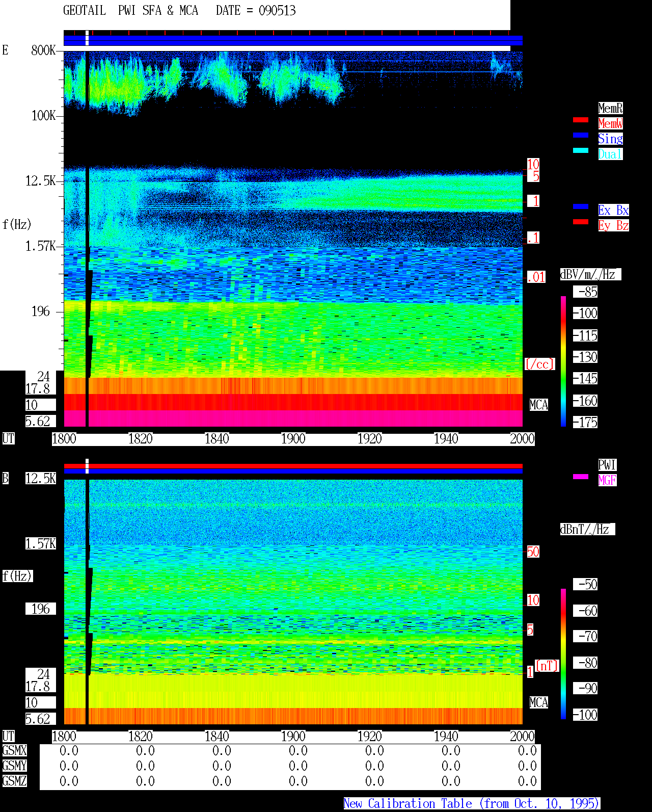Open the New Calibration Table link
Screen dimensions: 652x812
tap(472, 804)
